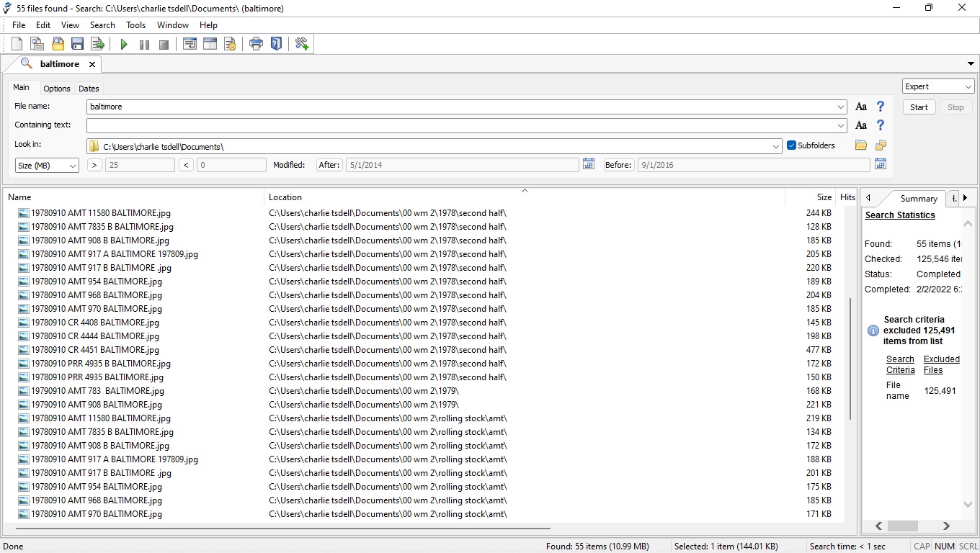Screen dimensions: 980x553
Task: Expand the Size (MB) unit dropdown
Action: point(47,166)
